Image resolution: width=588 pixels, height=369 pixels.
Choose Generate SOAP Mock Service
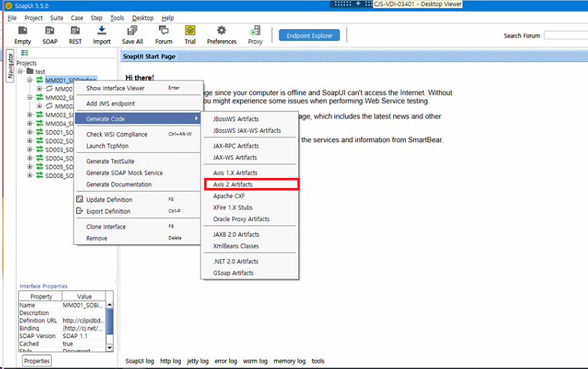click(x=138, y=173)
